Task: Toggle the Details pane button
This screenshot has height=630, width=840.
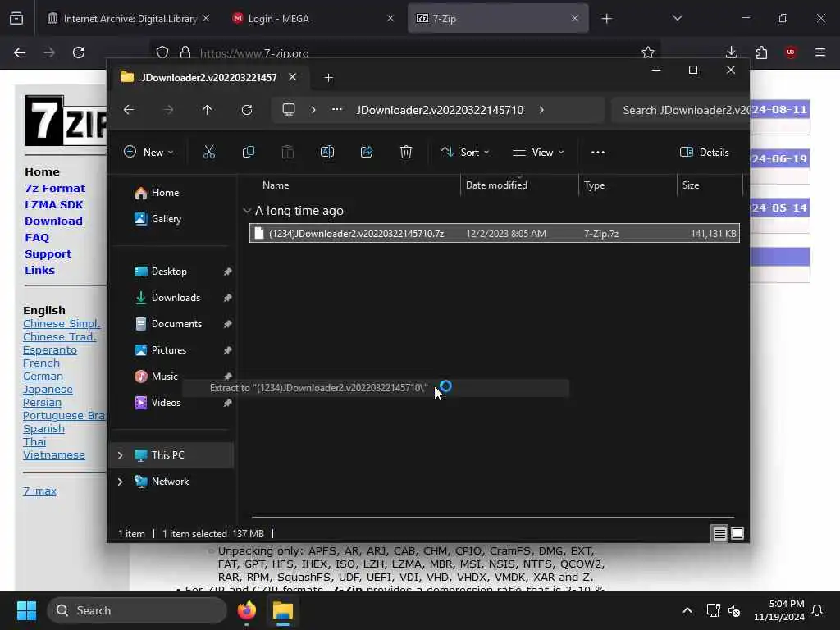Action: pyautogui.click(x=705, y=152)
